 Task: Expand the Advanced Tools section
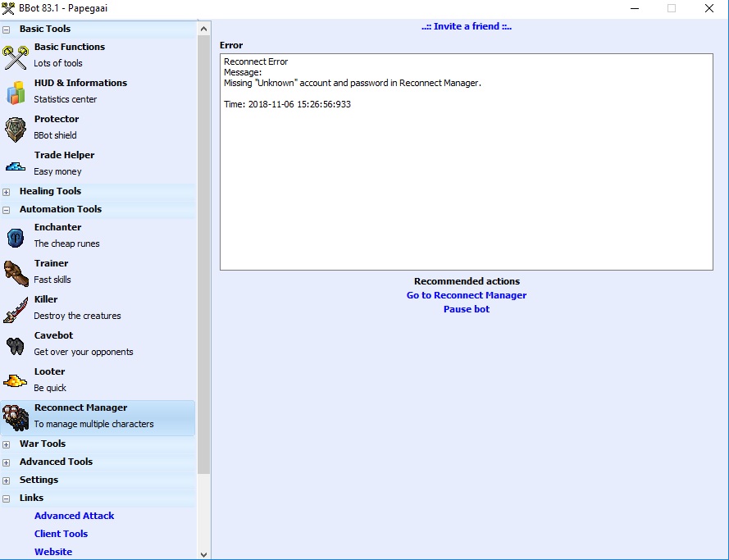point(7,462)
